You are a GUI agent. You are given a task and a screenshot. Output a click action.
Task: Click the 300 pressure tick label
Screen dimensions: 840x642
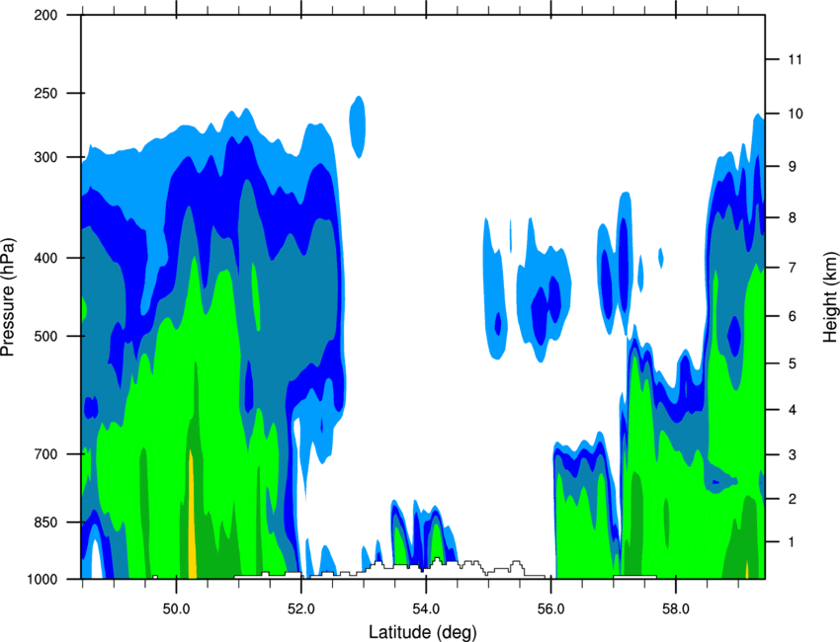[x=45, y=157]
